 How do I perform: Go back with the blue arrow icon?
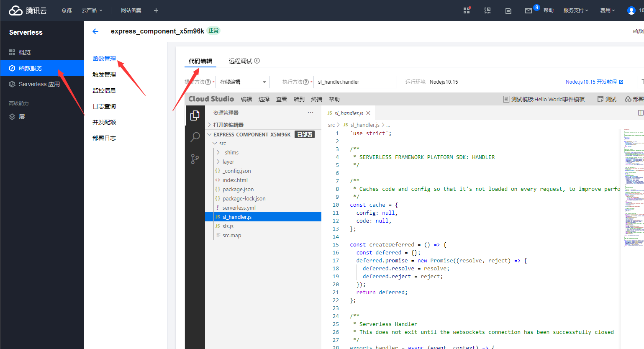pyautogui.click(x=95, y=31)
